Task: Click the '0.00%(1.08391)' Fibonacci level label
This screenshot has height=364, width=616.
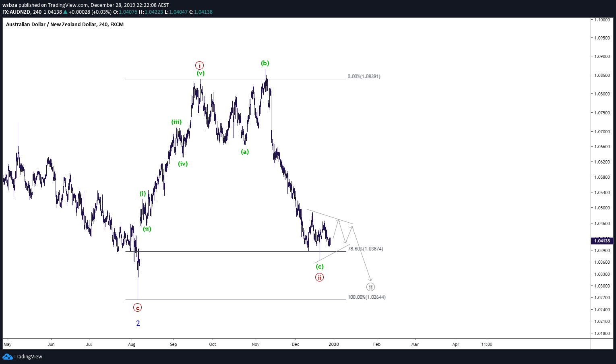Action: tap(364, 77)
